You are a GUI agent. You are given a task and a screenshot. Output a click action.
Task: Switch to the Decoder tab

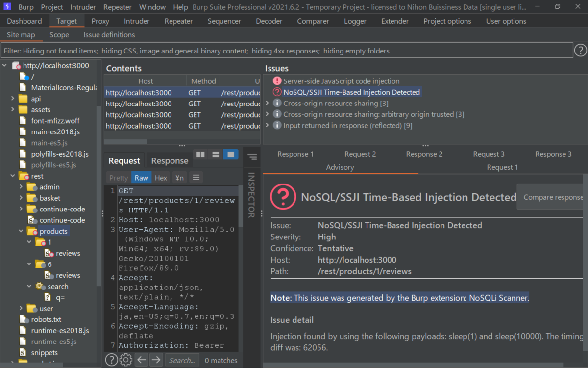(x=269, y=21)
